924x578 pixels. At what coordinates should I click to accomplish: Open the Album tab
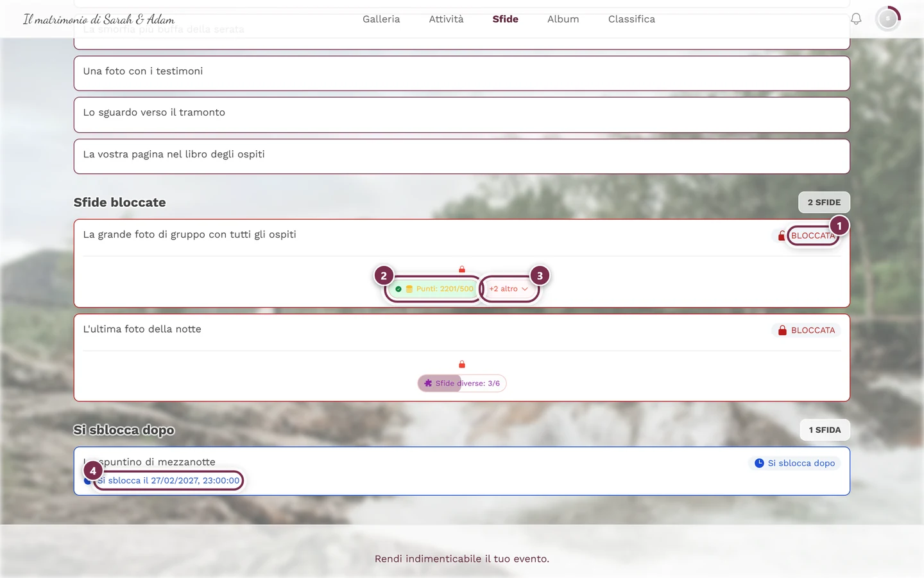pyautogui.click(x=563, y=19)
